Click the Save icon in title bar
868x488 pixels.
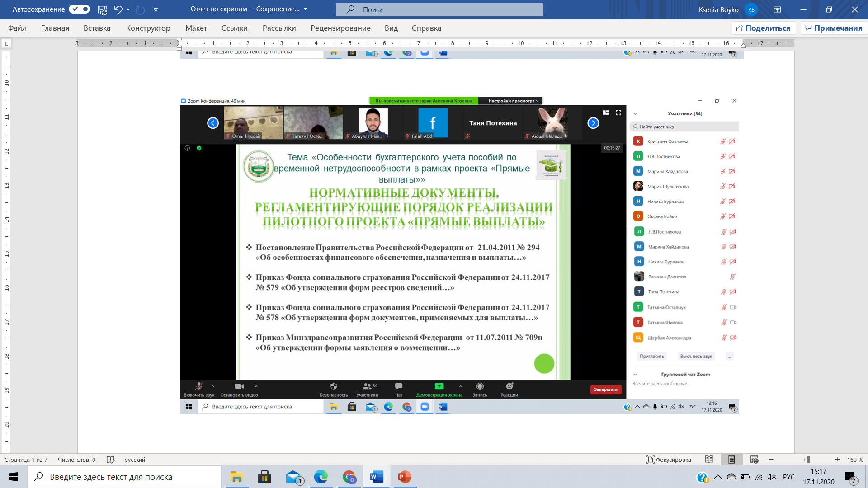click(x=103, y=9)
